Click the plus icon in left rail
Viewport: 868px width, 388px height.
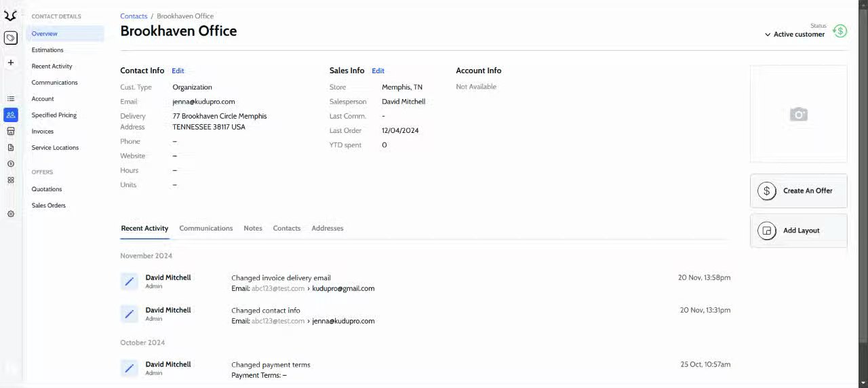(x=10, y=62)
